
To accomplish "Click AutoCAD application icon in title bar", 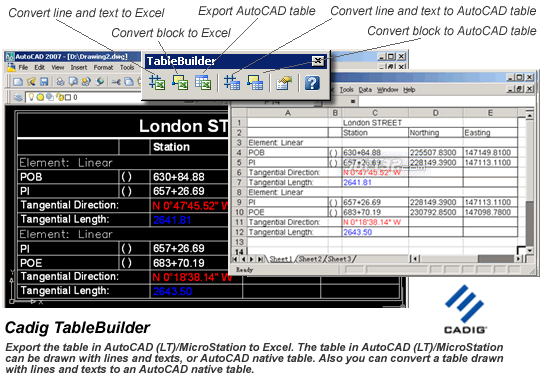I will point(10,57).
